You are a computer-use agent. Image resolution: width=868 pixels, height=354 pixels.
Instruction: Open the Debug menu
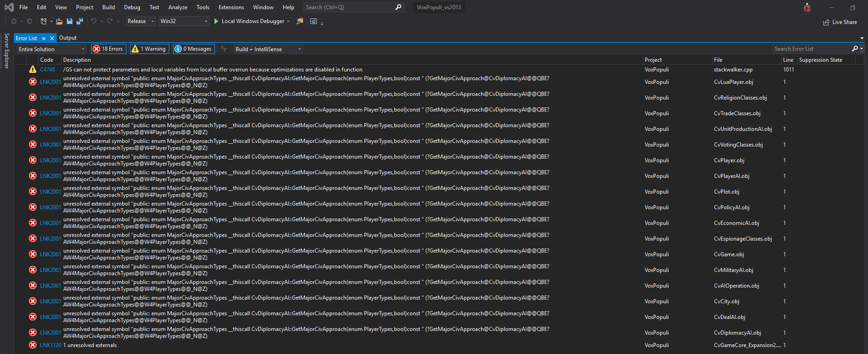132,7
